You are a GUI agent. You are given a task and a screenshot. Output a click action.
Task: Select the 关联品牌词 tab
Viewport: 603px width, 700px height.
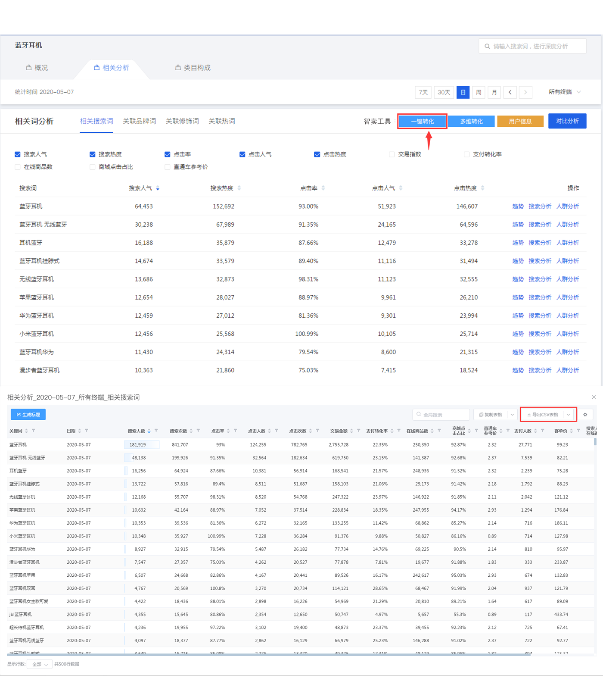pos(140,121)
